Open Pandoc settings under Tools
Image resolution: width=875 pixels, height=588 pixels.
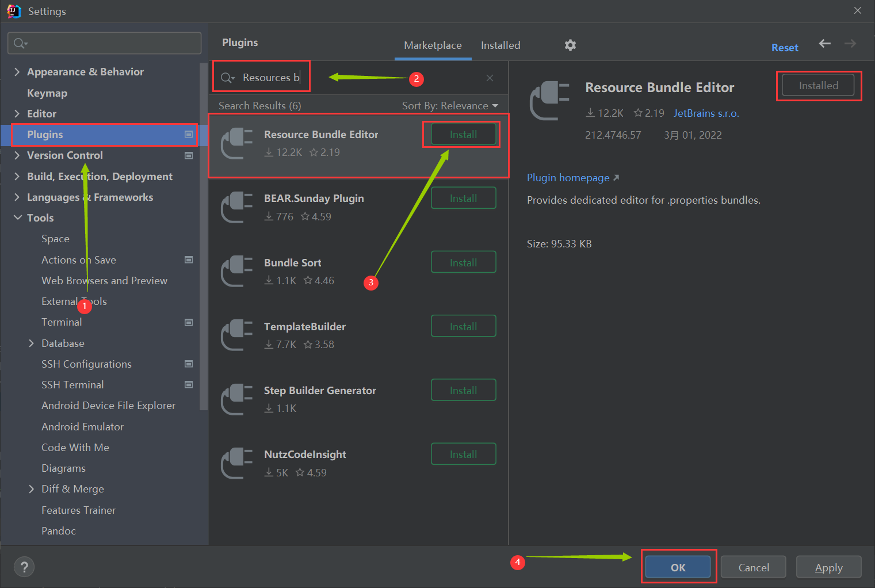click(59, 530)
